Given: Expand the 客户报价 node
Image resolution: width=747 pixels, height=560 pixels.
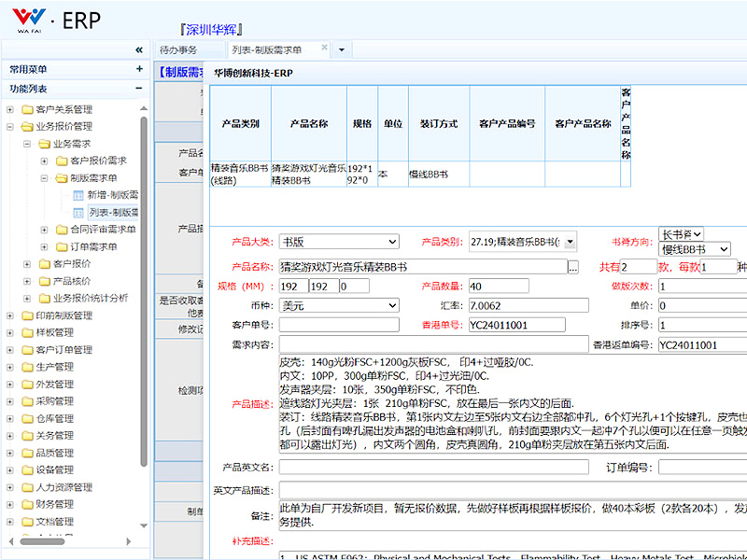Looking at the screenshot, I should (27, 264).
